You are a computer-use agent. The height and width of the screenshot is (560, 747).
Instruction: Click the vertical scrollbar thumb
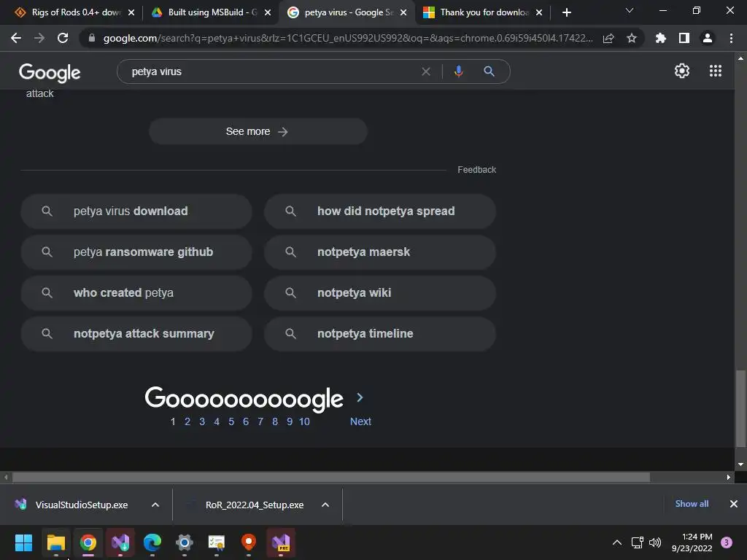coord(740,408)
